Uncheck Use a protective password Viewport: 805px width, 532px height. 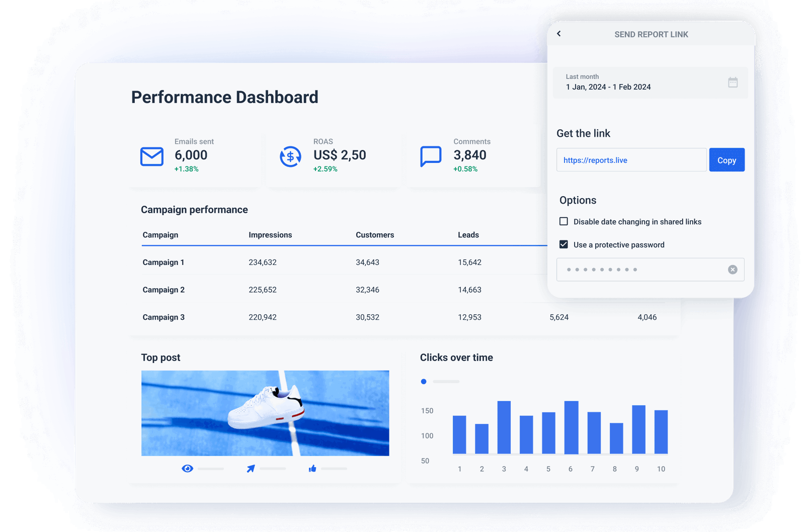click(562, 244)
